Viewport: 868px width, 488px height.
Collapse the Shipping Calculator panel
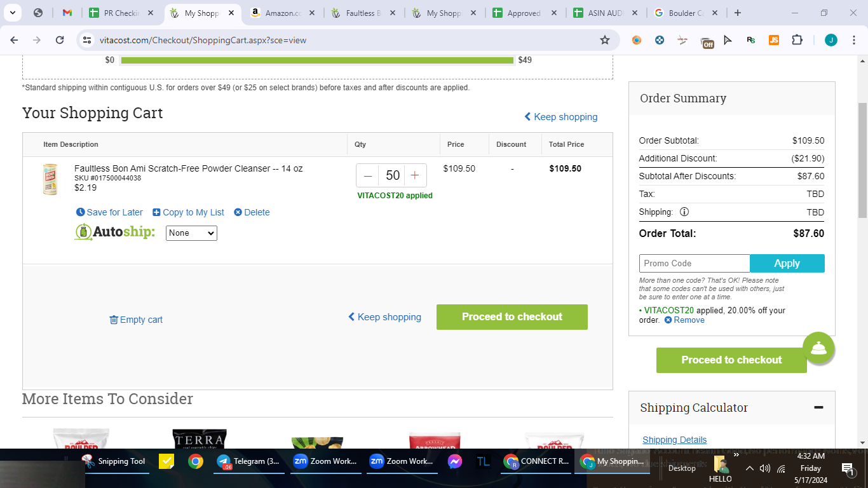click(x=818, y=407)
